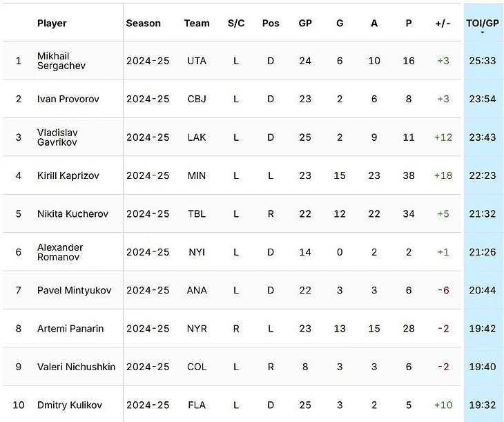504x422 pixels.
Task: Sort table by TOI/GP column header
Action: (x=482, y=23)
